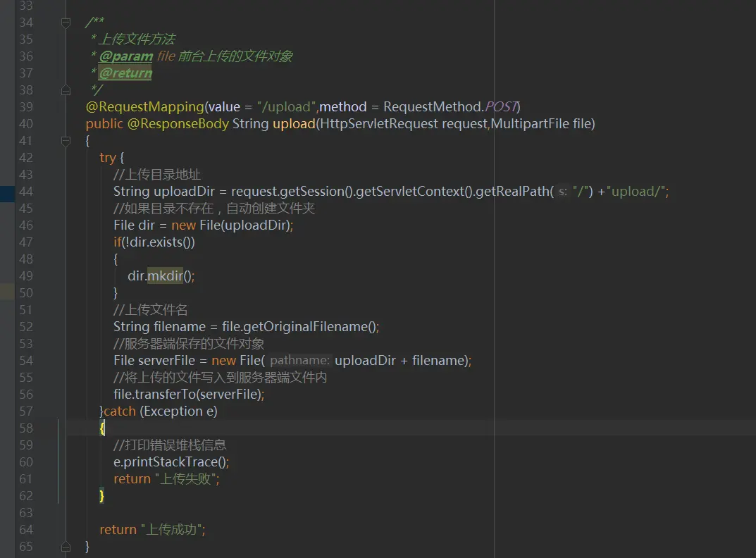Image resolution: width=756 pixels, height=558 pixels.
Task: Click line number 44 in the gutter
Action: 26,192
